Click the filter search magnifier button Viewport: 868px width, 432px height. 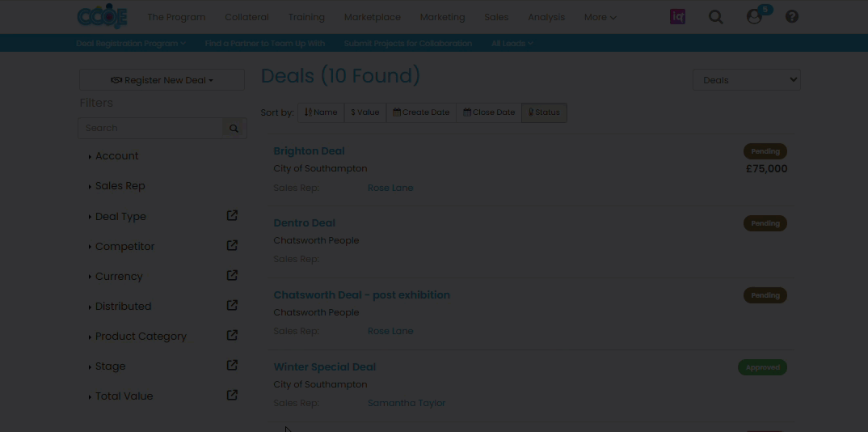[x=234, y=128]
